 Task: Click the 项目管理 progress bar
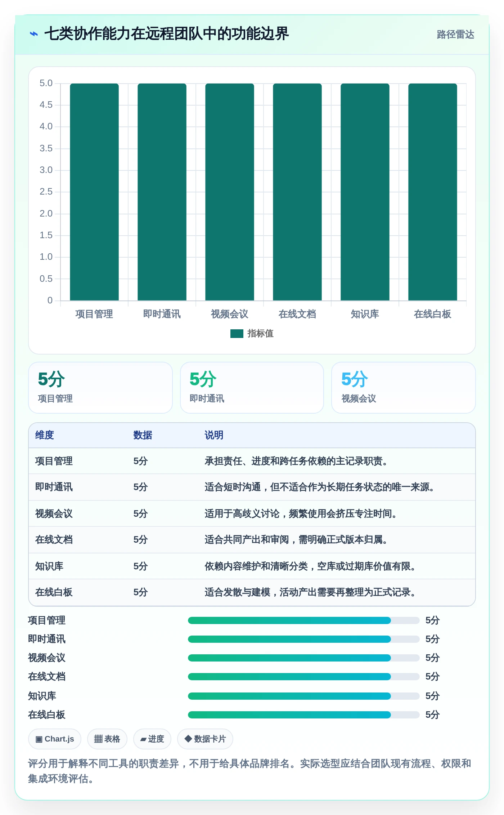(x=303, y=620)
